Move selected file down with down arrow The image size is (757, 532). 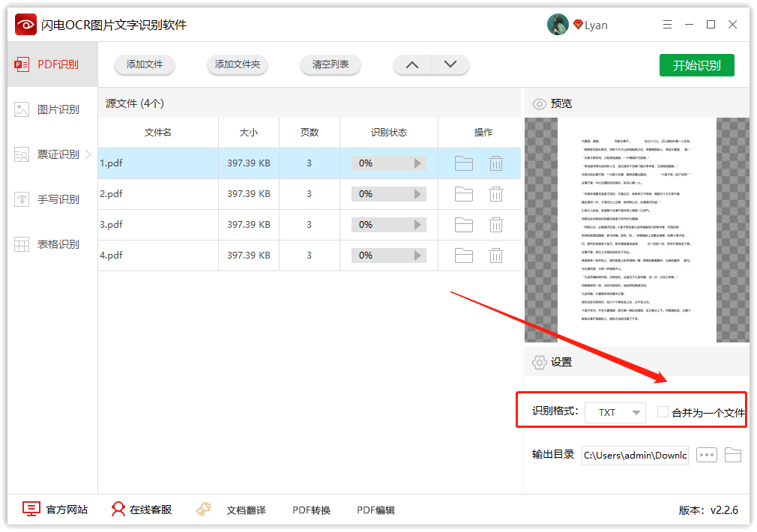450,64
